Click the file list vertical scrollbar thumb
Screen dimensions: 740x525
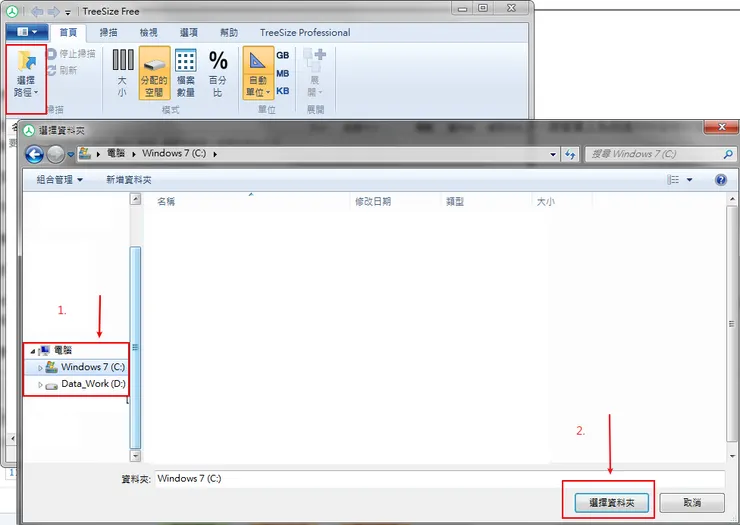click(732, 324)
